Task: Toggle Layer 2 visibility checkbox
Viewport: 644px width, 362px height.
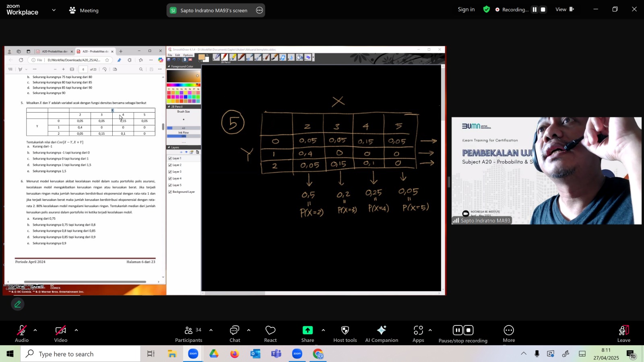Action: (x=170, y=165)
